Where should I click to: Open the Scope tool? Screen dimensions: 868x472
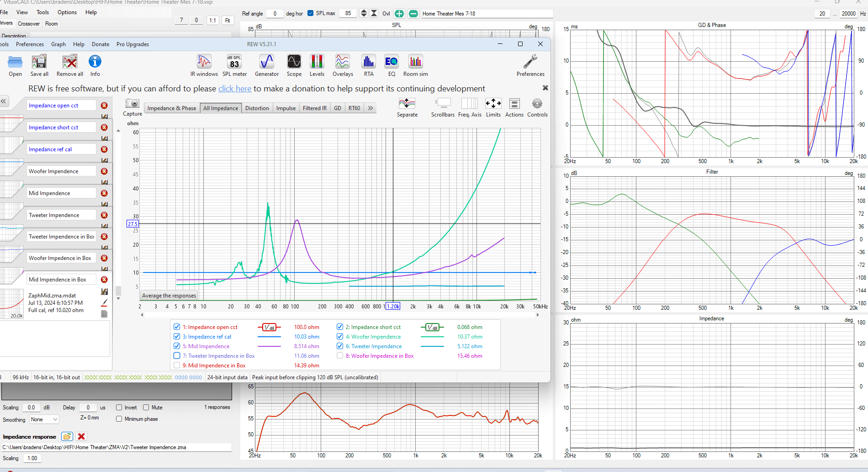click(294, 65)
